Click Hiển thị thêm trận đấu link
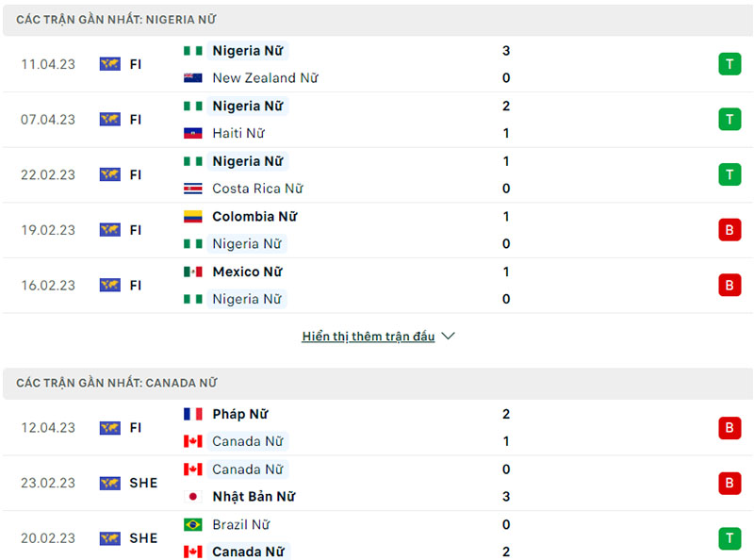Image resolution: width=754 pixels, height=560 pixels. pos(369,337)
